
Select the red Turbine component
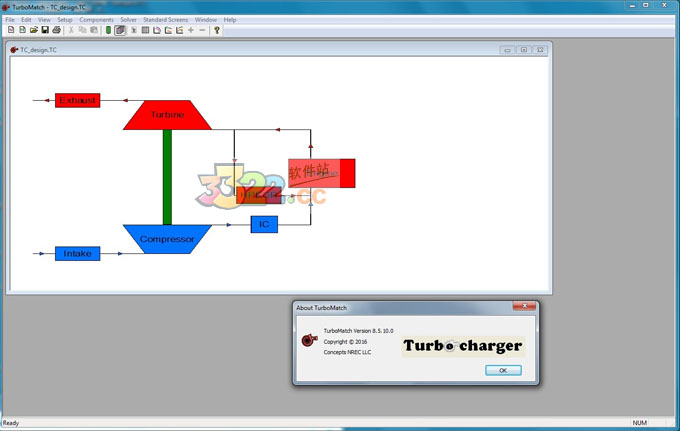[x=167, y=115]
